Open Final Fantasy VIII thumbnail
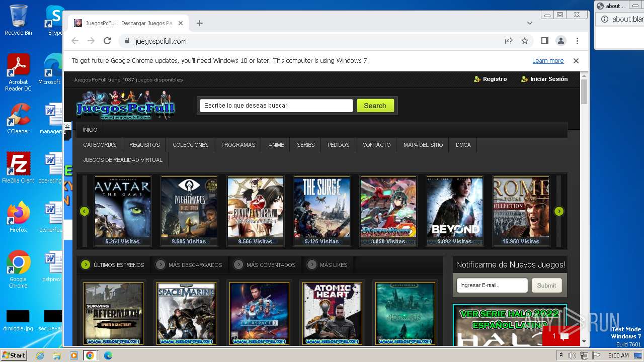The height and width of the screenshot is (362, 644). [x=256, y=211]
